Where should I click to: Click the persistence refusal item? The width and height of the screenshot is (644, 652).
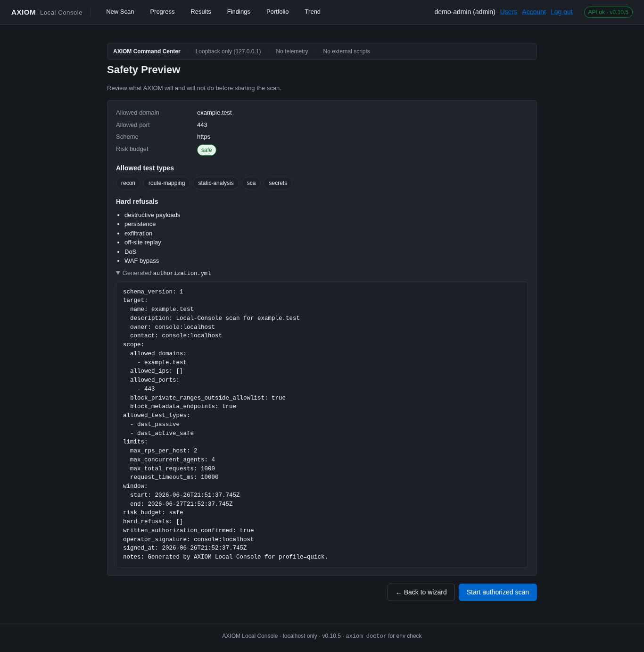click(140, 224)
